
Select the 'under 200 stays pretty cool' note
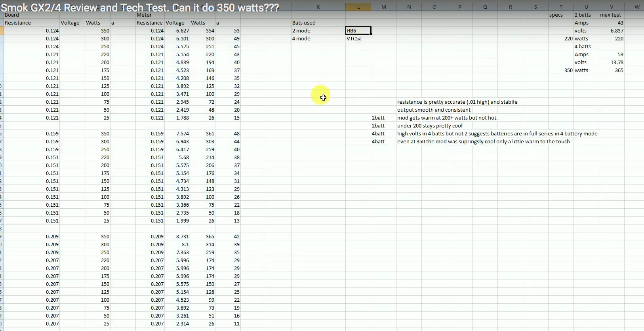430,126
